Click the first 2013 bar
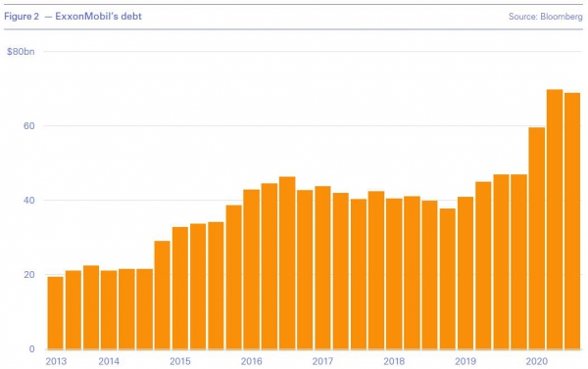The width and height of the screenshot is (588, 369). tap(55, 313)
